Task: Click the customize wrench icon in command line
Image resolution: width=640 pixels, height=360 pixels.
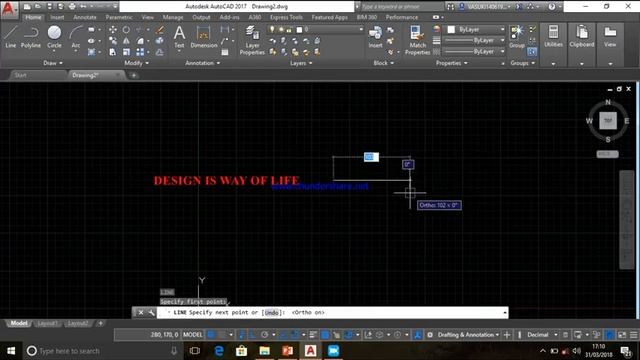Action: point(151,313)
